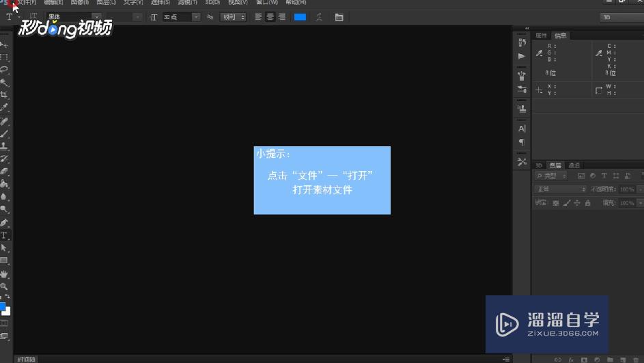Select the Move tool
644x363 pixels.
pyautogui.click(x=3, y=44)
